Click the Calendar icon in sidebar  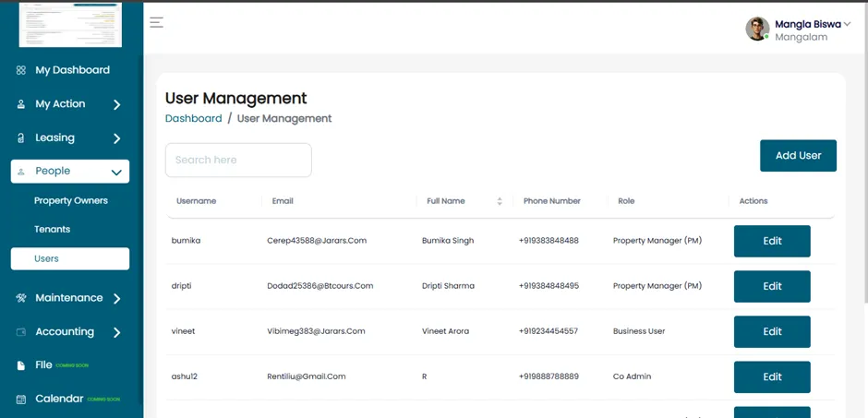[x=21, y=400]
